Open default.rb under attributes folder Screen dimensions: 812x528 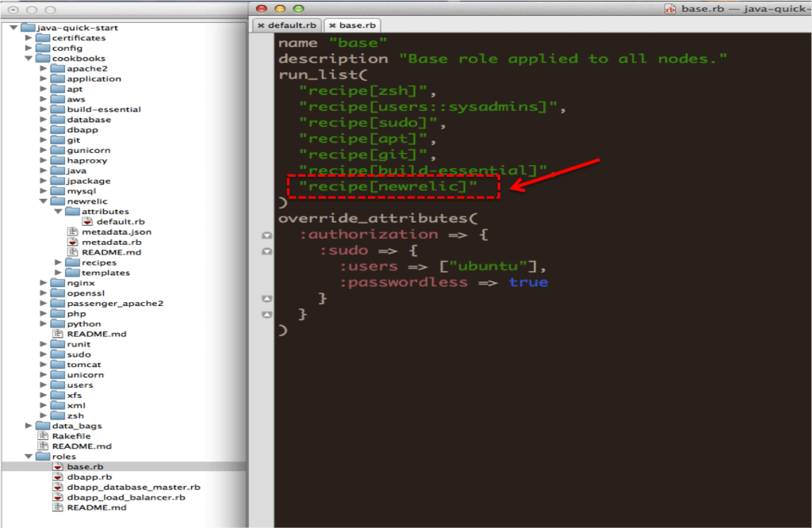120,222
